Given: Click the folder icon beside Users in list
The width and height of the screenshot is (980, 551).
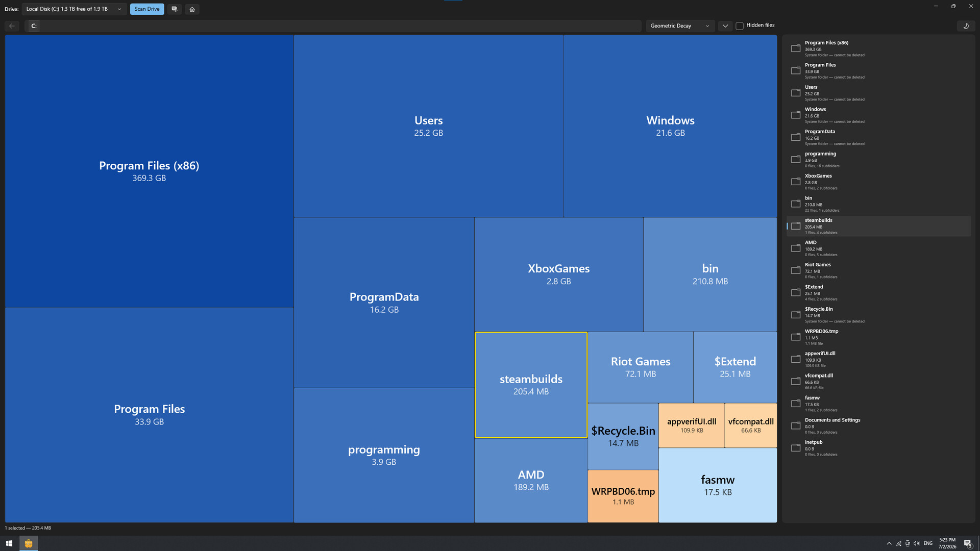Looking at the screenshot, I should coord(796,93).
